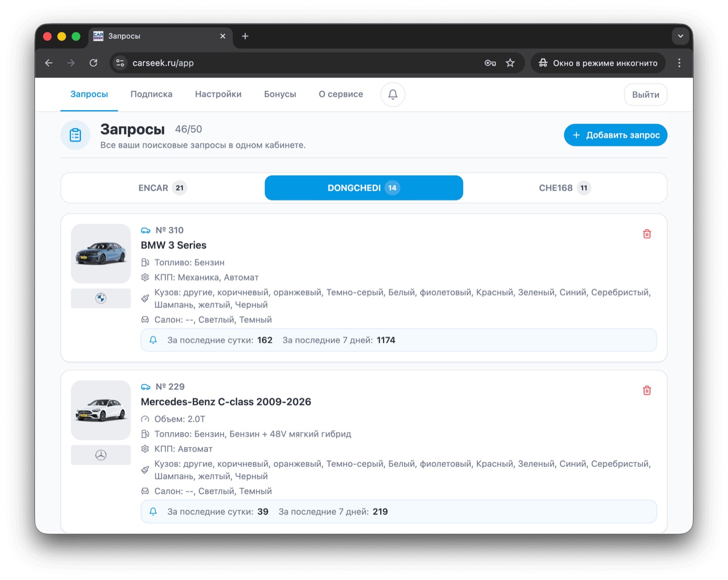Delete request № 310 with trash icon
The height and width of the screenshot is (580, 728).
pos(647,234)
